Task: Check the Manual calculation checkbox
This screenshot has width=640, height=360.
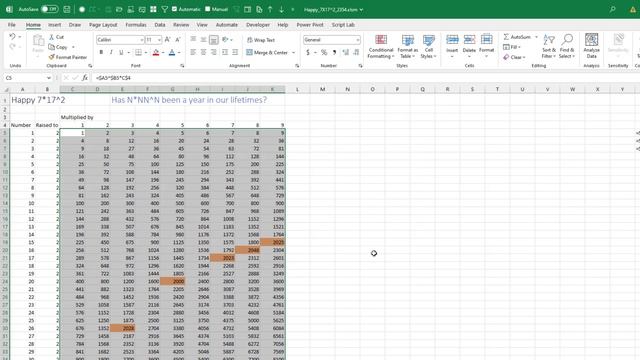Action: coord(207,9)
